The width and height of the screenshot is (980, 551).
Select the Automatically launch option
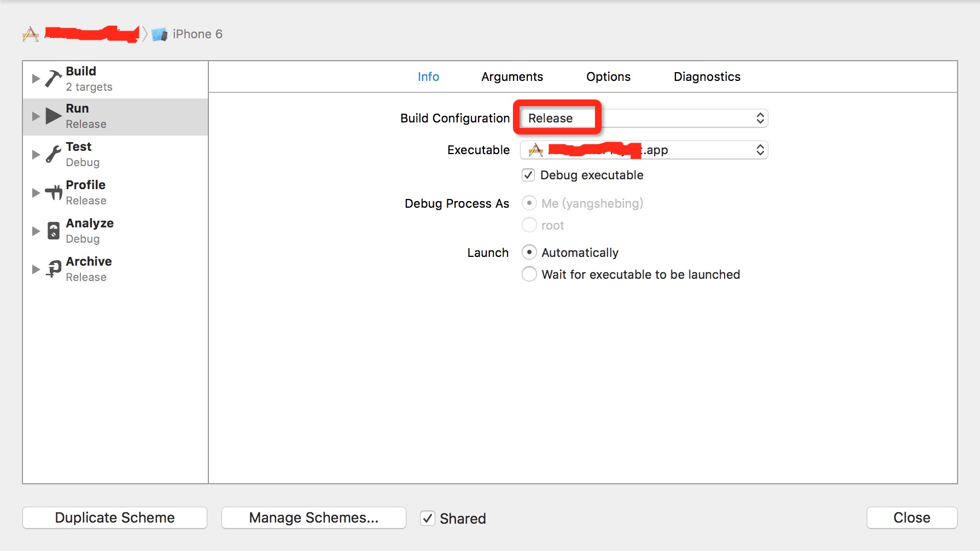click(x=529, y=252)
